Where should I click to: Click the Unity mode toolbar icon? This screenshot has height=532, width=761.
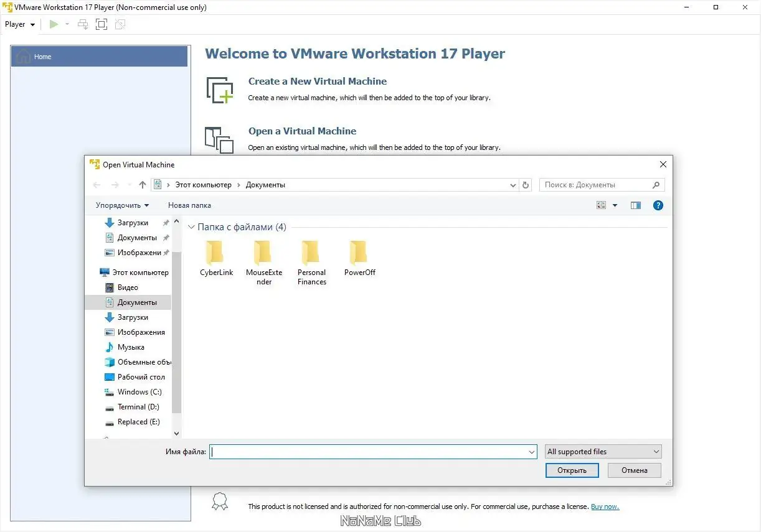point(120,24)
